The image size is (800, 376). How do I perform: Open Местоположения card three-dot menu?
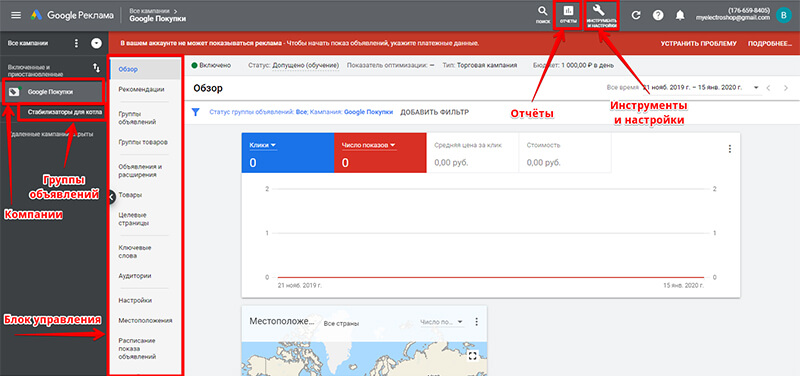click(477, 322)
